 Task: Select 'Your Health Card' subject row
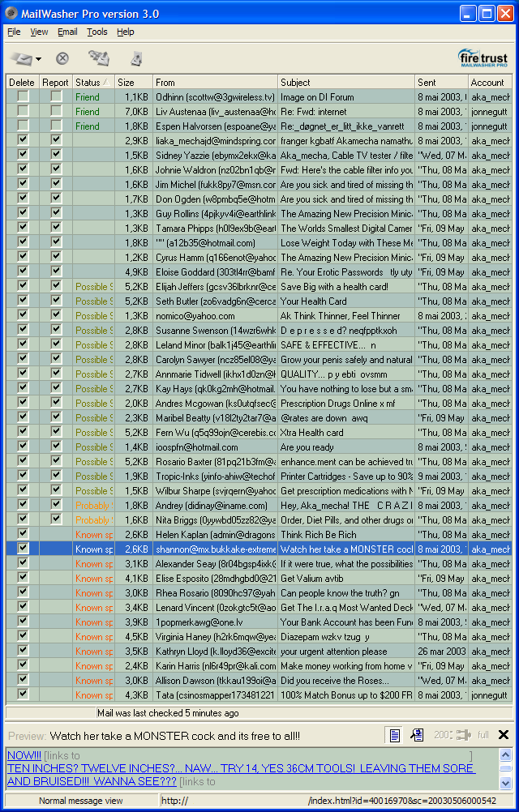[x=314, y=301]
